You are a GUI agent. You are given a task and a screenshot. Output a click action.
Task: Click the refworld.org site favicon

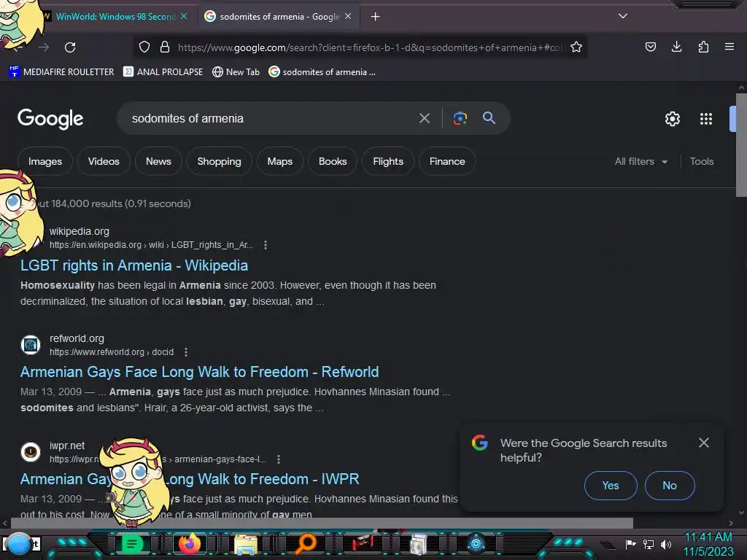pyautogui.click(x=31, y=345)
